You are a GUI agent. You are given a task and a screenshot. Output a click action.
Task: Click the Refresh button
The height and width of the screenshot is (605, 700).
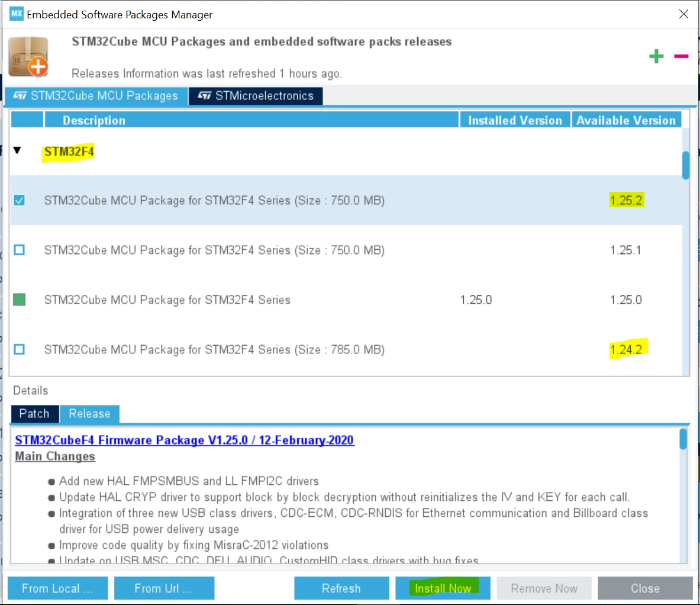click(341, 588)
